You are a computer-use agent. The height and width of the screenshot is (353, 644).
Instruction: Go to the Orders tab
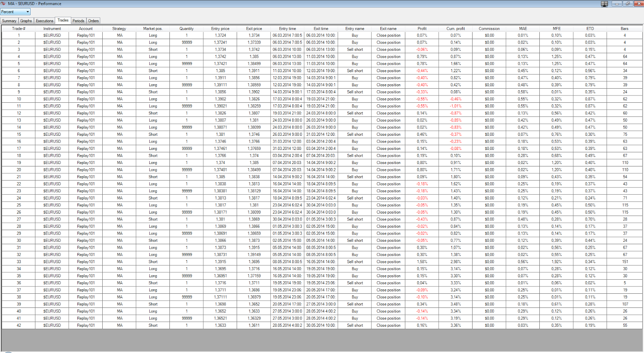tap(93, 21)
